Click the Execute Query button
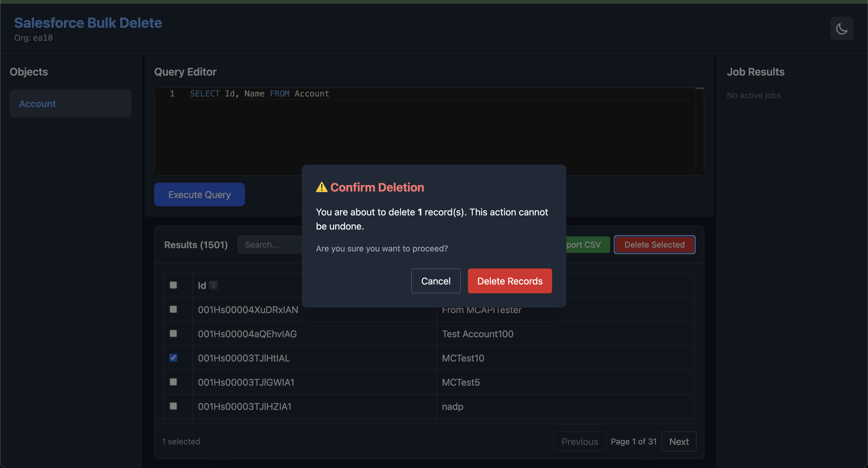Viewport: 868px width, 468px height. click(199, 194)
